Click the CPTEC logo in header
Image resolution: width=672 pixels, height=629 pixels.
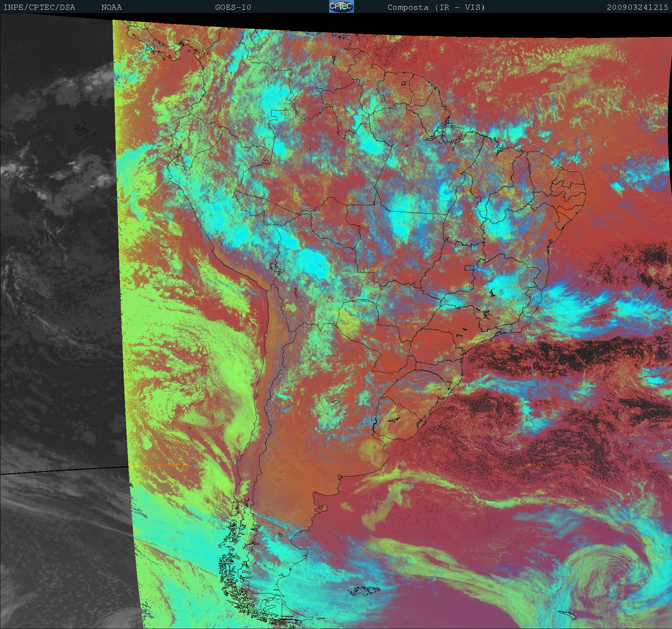341,6
